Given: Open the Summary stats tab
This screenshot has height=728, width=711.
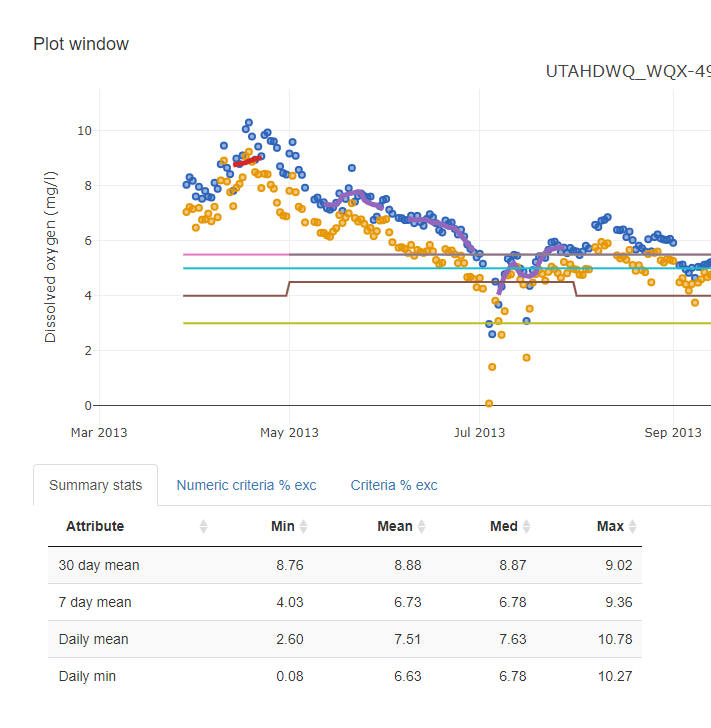Looking at the screenshot, I should tap(95, 485).
